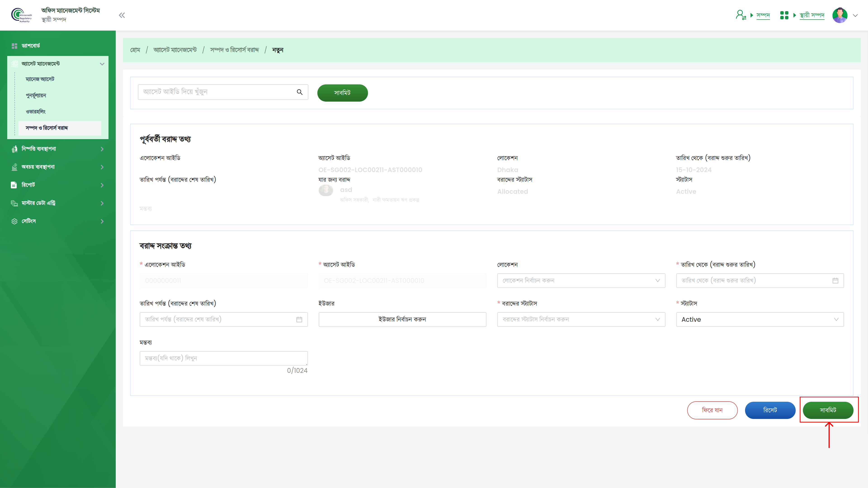
Task: Expand অবচয় ব্যবস্থাপনা menu chevron
Action: click(102, 167)
